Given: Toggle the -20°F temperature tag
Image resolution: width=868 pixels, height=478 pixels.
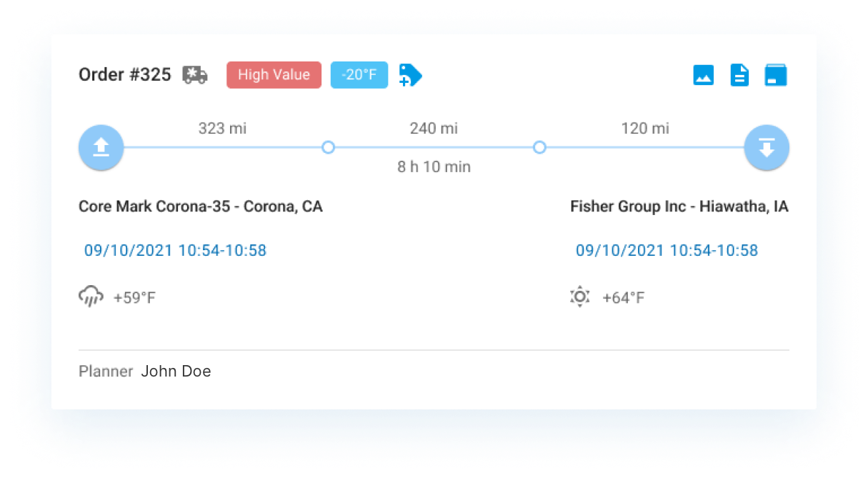Looking at the screenshot, I should (359, 74).
